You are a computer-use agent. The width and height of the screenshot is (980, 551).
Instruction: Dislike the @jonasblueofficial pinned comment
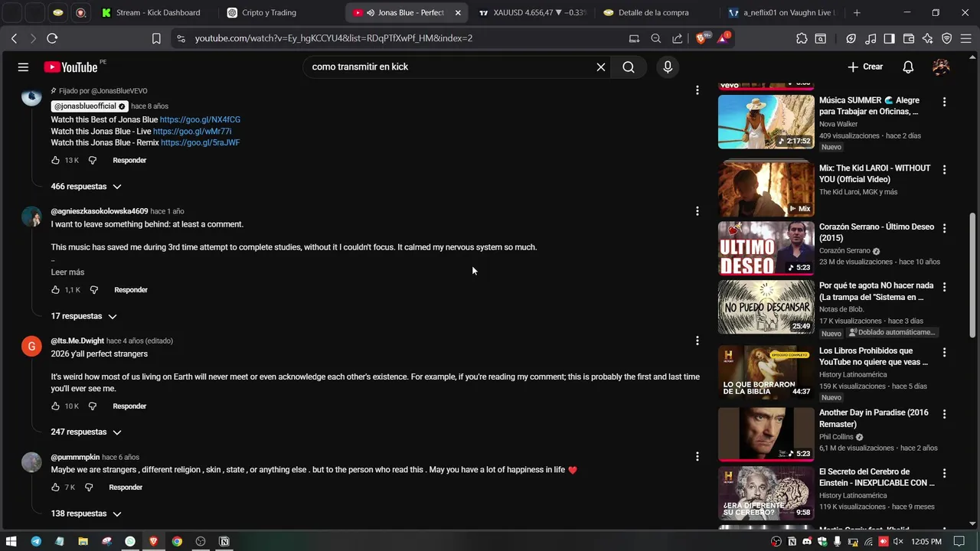tap(93, 160)
